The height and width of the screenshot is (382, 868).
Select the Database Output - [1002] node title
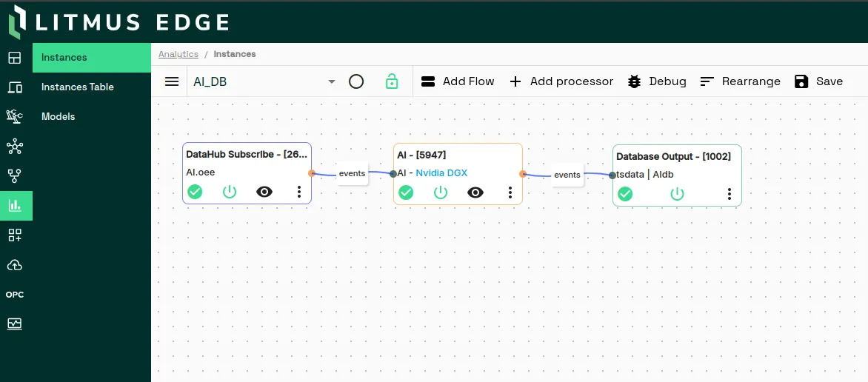[x=674, y=156]
